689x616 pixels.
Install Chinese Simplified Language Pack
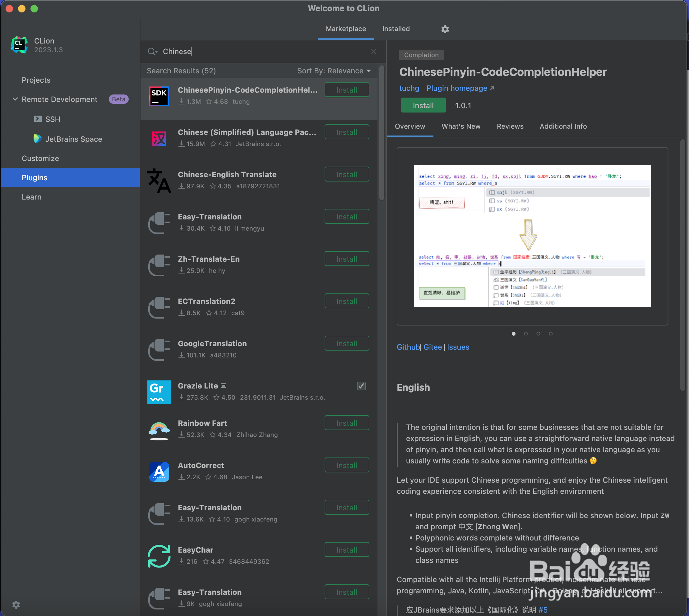347,132
